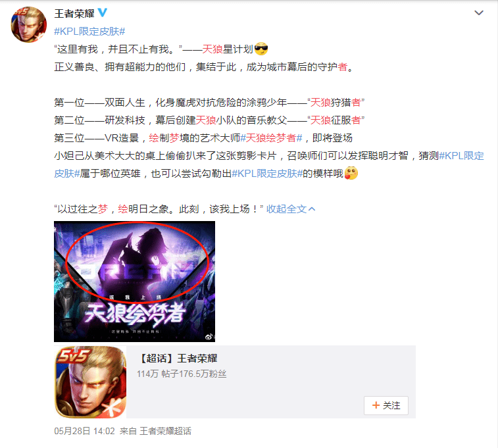Follow the supertopic with +关注 button

[x=386, y=405]
